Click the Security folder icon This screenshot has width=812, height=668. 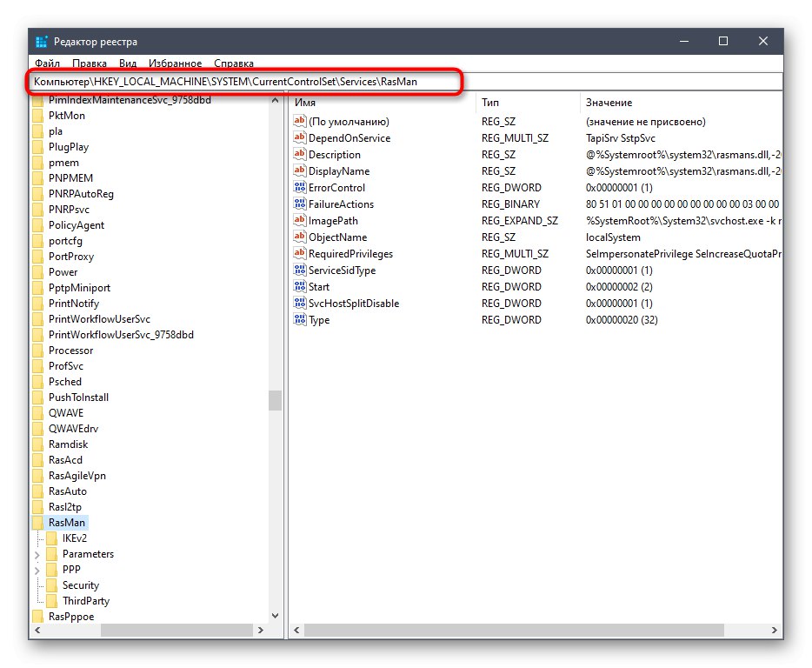pos(52,585)
